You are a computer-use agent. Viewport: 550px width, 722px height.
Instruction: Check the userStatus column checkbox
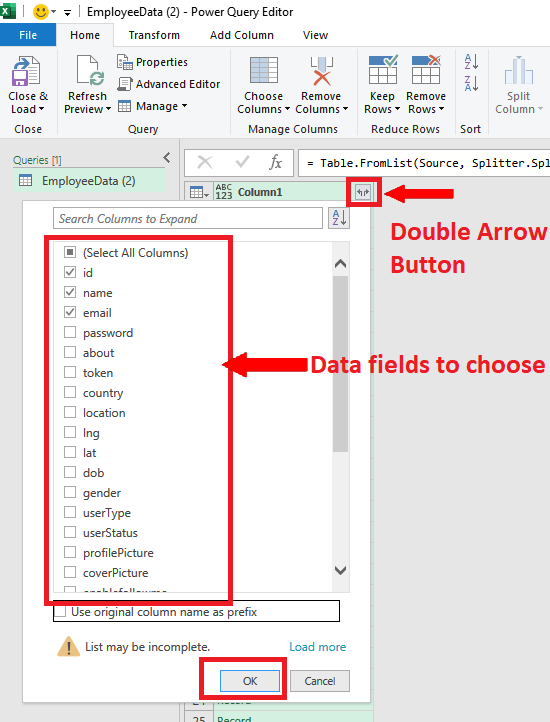[70, 532]
